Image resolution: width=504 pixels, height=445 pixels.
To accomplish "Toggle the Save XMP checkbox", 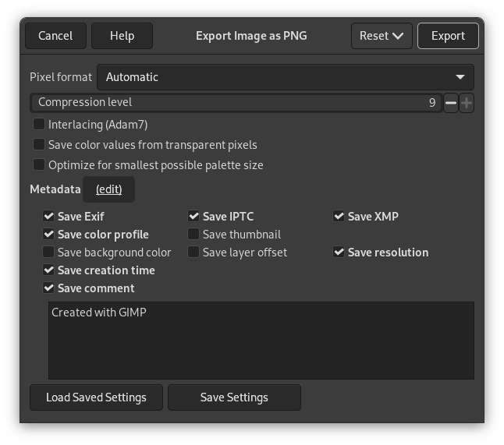I will (339, 217).
